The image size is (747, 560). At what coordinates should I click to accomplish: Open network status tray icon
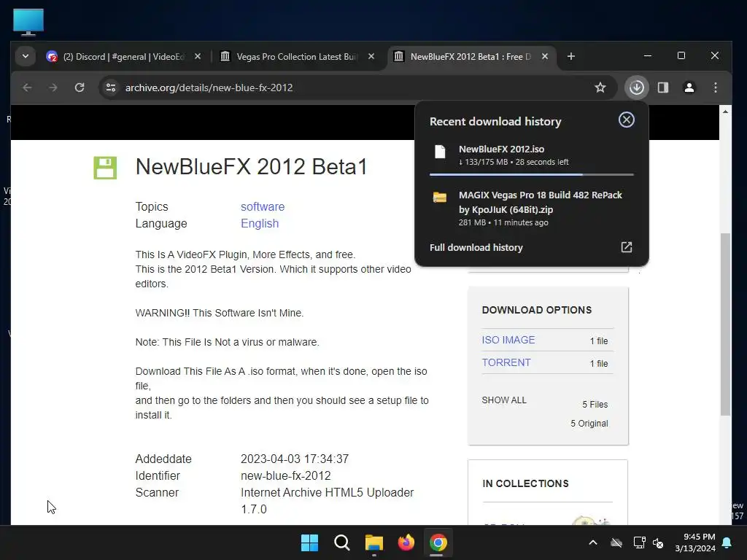click(x=639, y=542)
